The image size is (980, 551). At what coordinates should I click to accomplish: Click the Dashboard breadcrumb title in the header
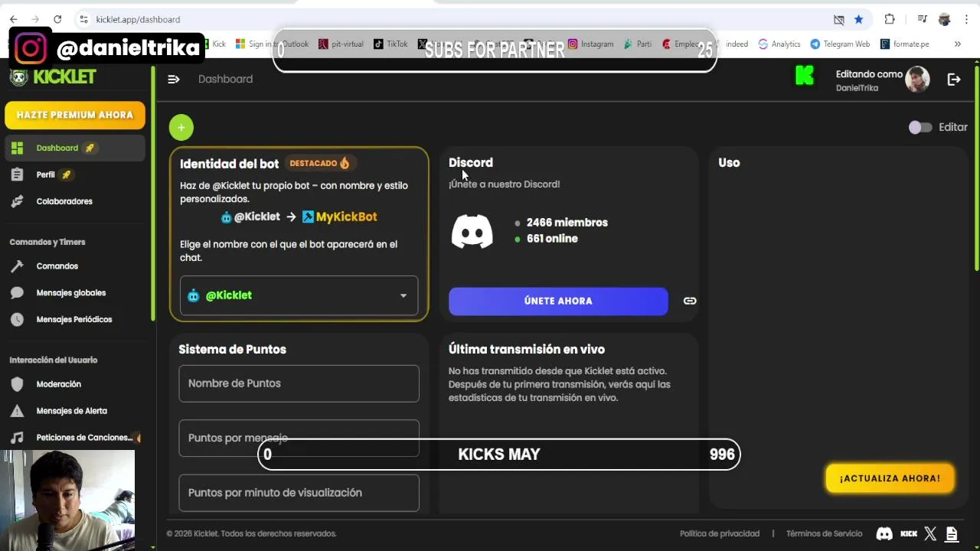[x=225, y=79]
